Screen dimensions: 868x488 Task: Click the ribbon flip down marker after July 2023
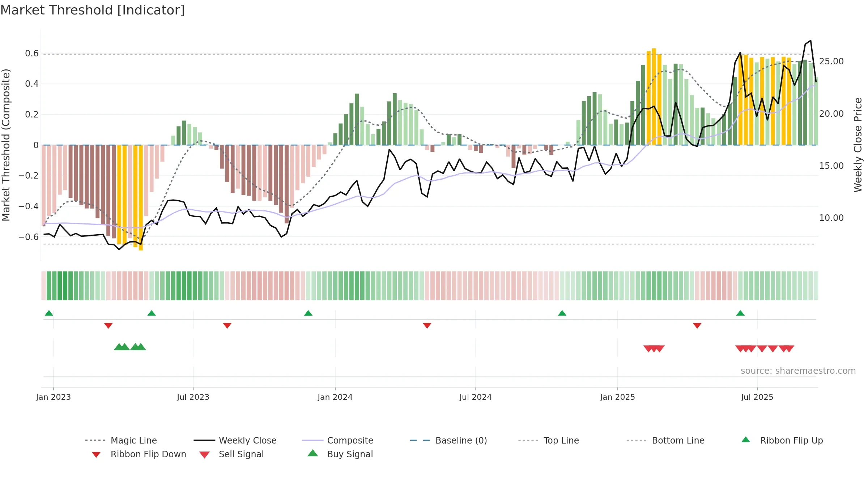(227, 326)
